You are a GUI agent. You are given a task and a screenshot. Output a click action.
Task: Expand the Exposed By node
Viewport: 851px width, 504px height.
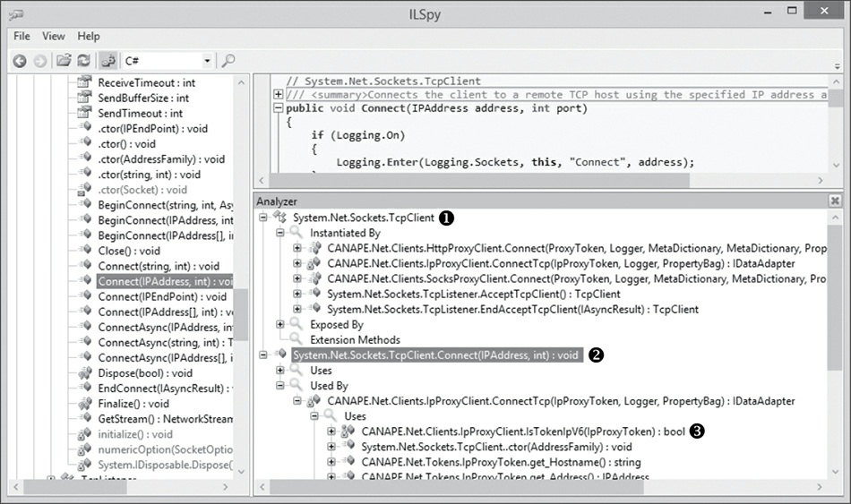click(280, 324)
